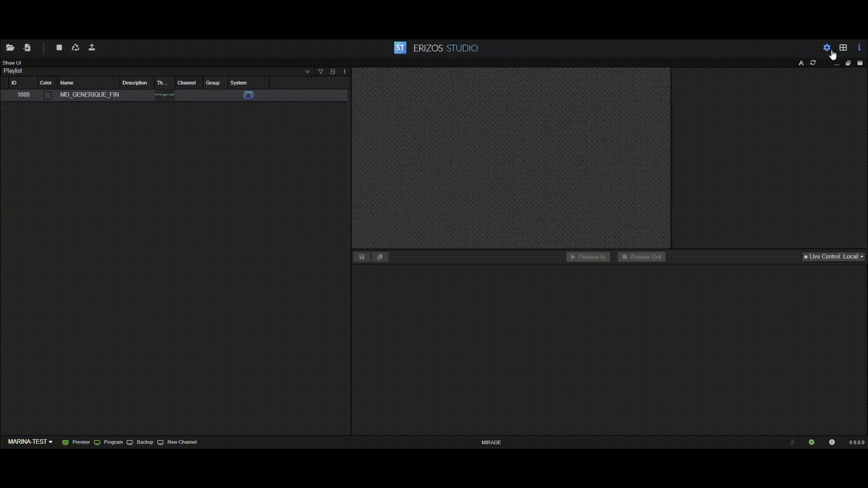Open the layout grid icon
This screenshot has width=868, height=488.
[843, 47]
